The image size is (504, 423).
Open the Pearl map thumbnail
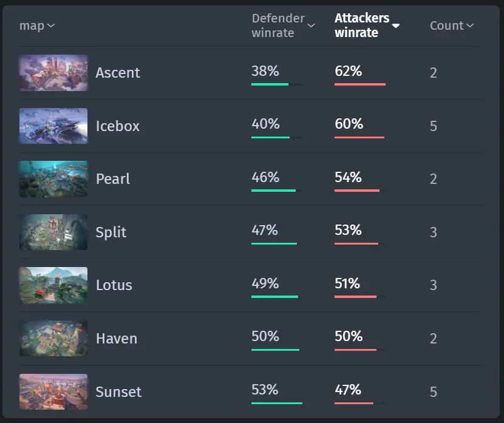click(53, 179)
